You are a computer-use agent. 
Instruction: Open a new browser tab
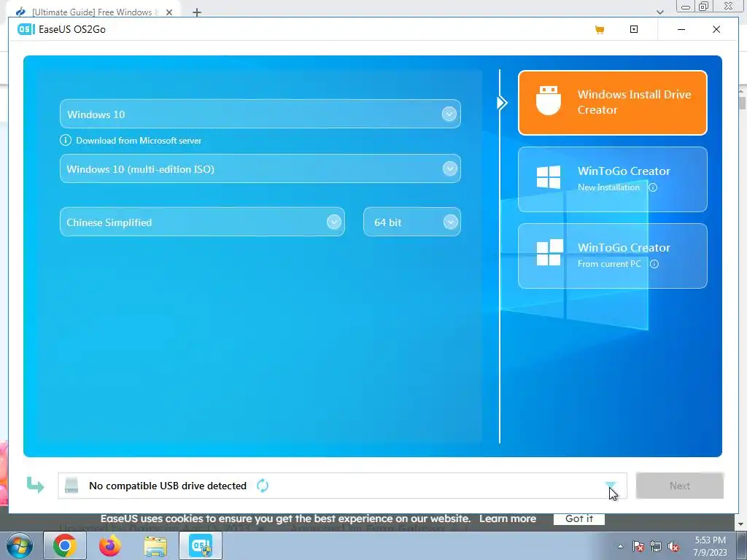(x=197, y=12)
